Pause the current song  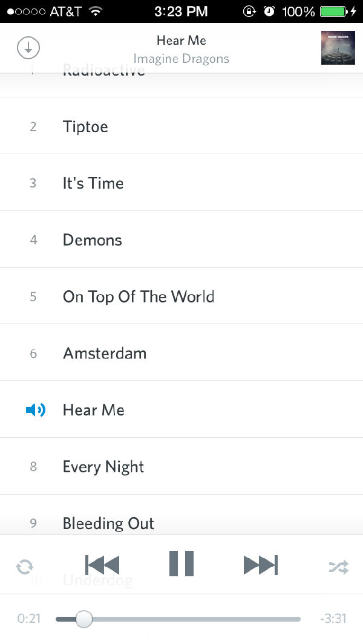(181, 564)
